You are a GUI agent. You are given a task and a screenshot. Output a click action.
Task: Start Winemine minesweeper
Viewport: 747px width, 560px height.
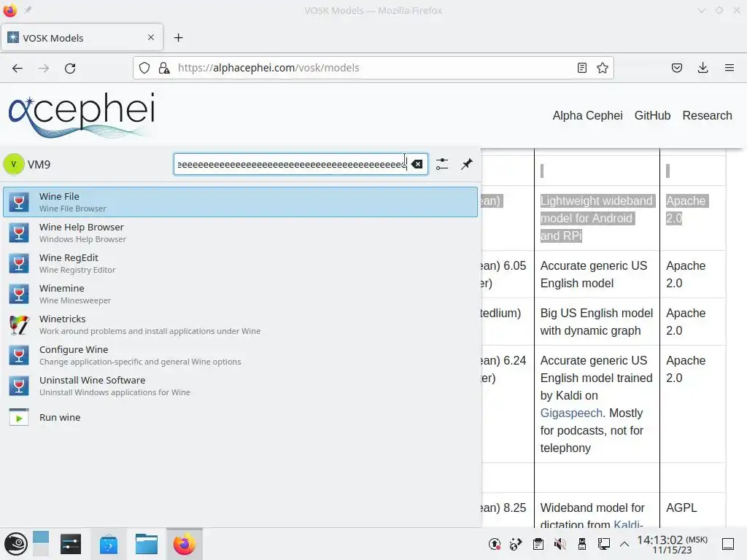240,294
